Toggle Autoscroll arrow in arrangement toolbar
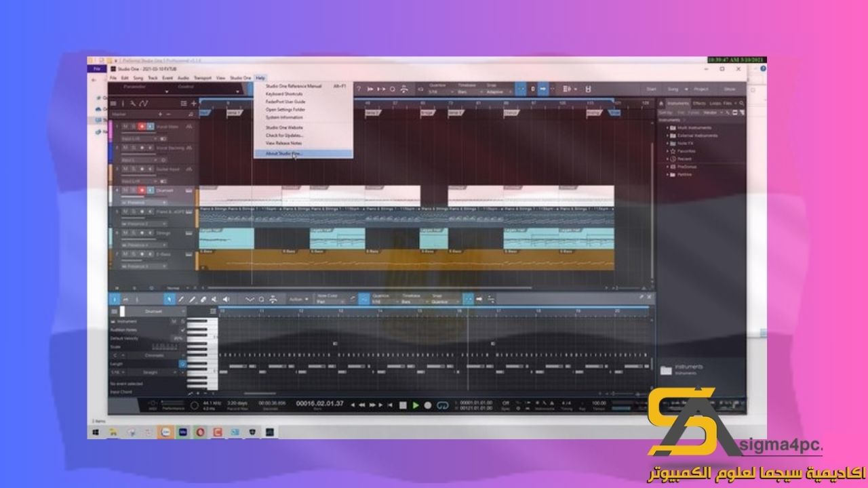 click(542, 89)
